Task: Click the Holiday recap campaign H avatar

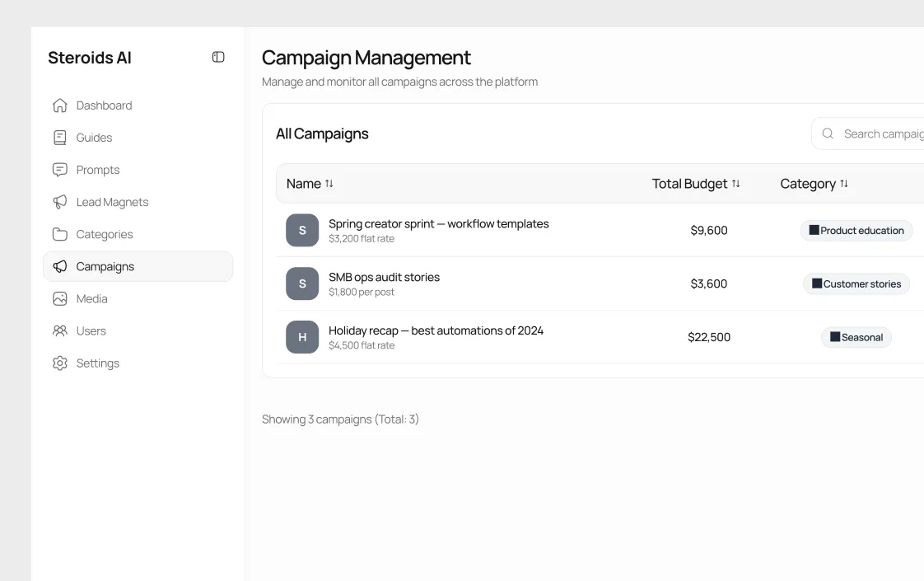Action: click(x=302, y=337)
